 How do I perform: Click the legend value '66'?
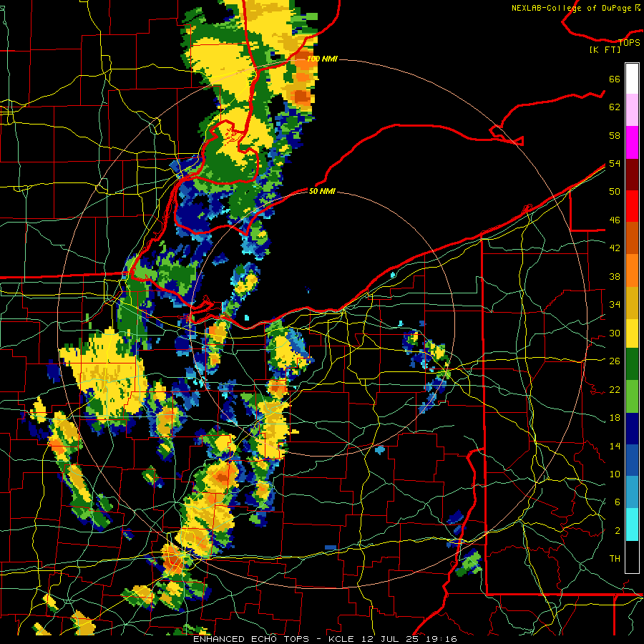pos(615,79)
